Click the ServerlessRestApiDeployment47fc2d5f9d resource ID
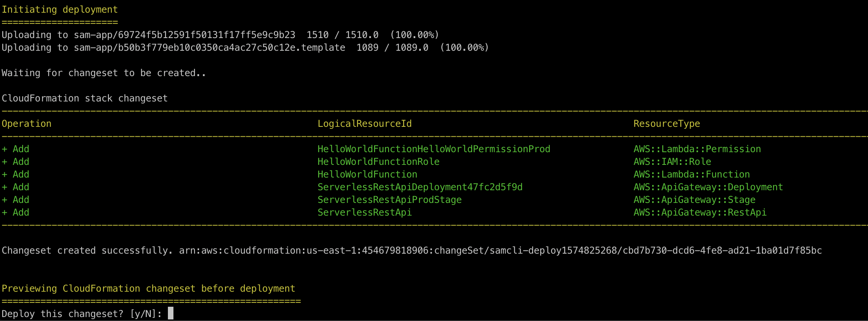The width and height of the screenshot is (868, 321). [x=420, y=187]
